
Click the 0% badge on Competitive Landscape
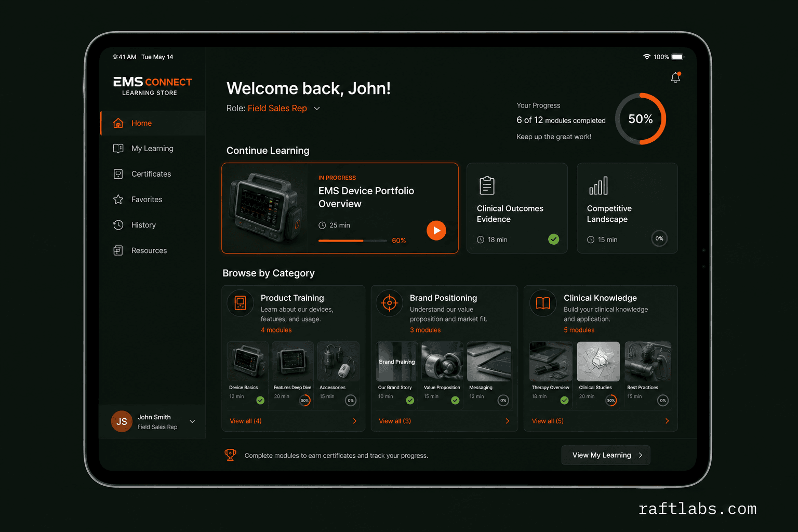coord(659,238)
